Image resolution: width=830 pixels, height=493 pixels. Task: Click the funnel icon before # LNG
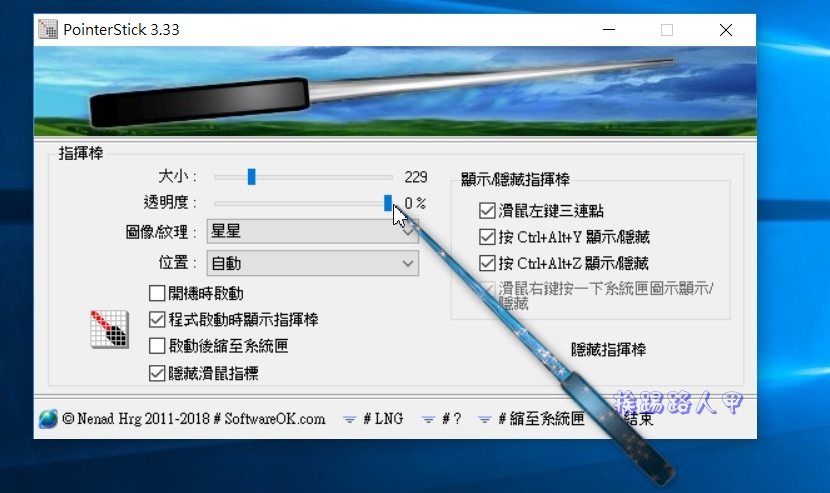(349, 419)
